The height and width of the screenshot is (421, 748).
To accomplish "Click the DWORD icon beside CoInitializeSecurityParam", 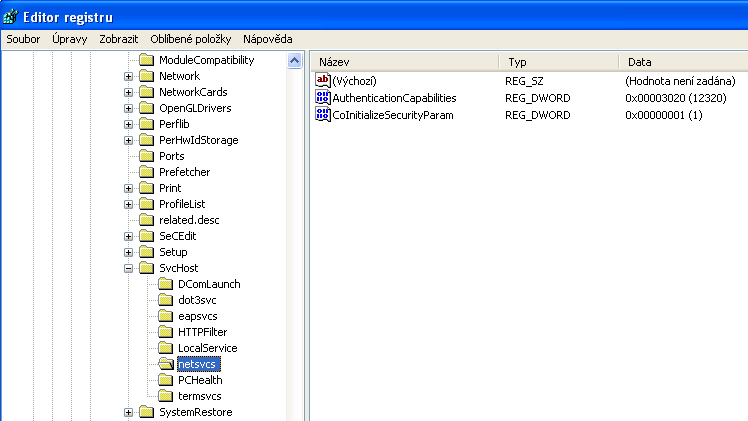I will pyautogui.click(x=322, y=115).
